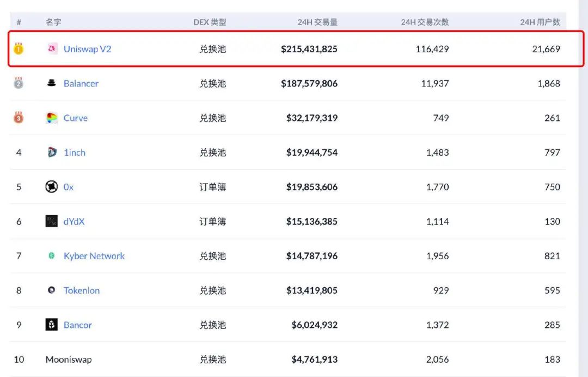
Task: Click the 750 user count for 0x
Action: (x=553, y=187)
